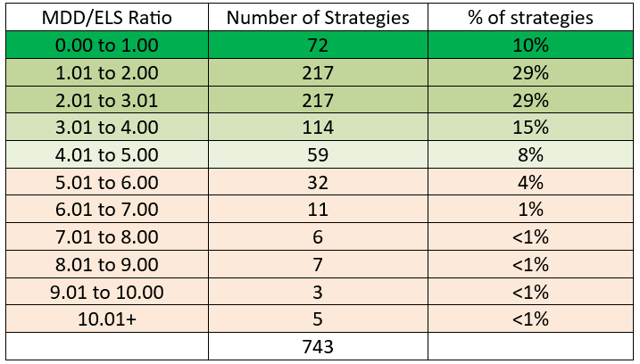Click the cell containing 72
This screenshot has height=364, width=640.
point(318,45)
